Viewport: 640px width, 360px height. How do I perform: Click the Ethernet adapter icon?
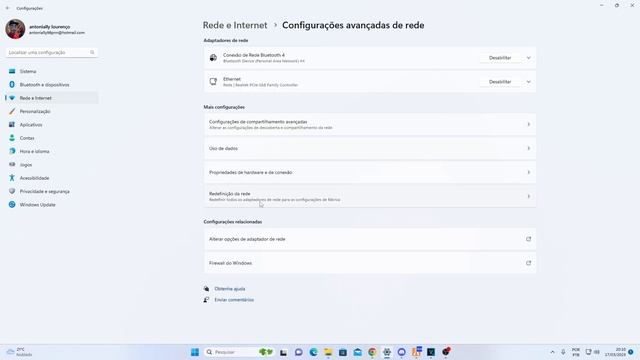(213, 82)
